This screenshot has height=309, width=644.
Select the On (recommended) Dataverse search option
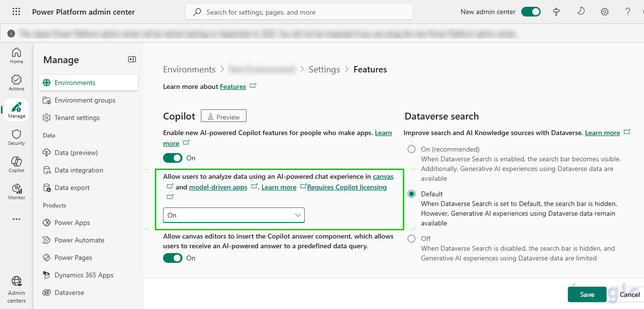412,149
